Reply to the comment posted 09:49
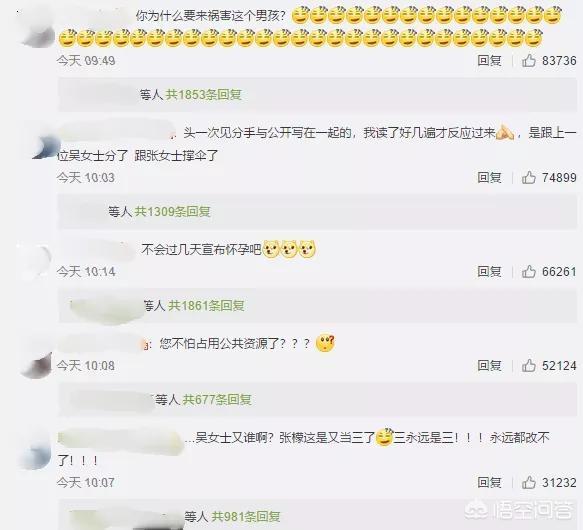This screenshot has height=530, width=583. pyautogui.click(x=489, y=60)
